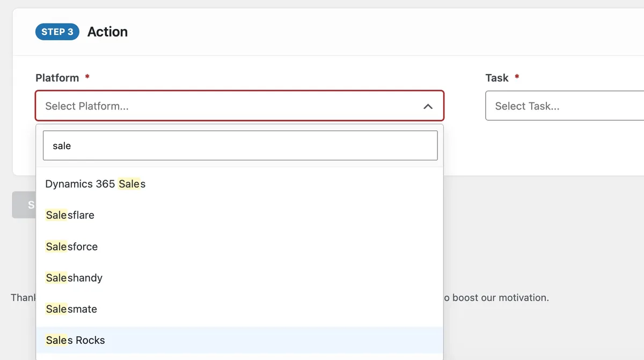Viewport: 644px width, 360px height.
Task: Pick Salesforce in the platform list
Action: point(239,247)
